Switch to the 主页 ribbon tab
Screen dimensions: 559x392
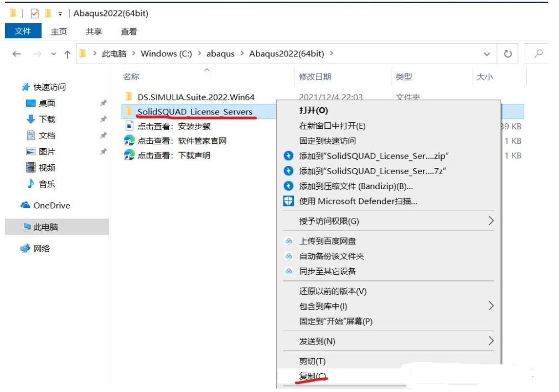(x=59, y=32)
